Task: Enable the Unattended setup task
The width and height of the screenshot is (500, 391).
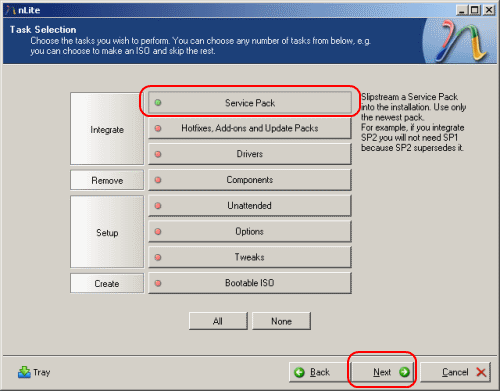Action: point(250,206)
